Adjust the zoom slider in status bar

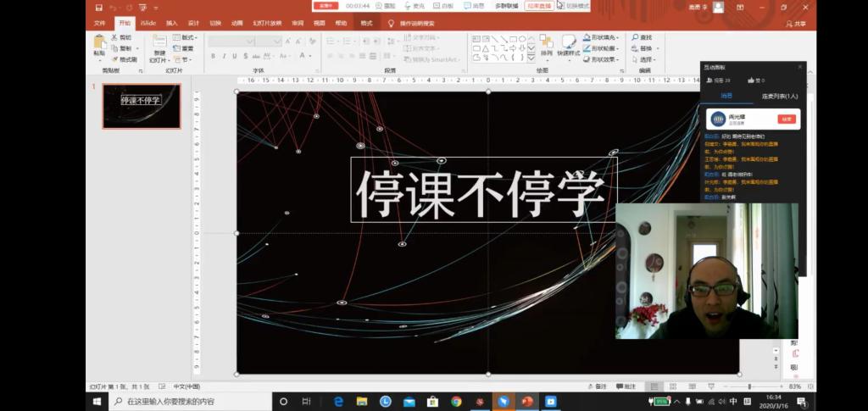749,386
